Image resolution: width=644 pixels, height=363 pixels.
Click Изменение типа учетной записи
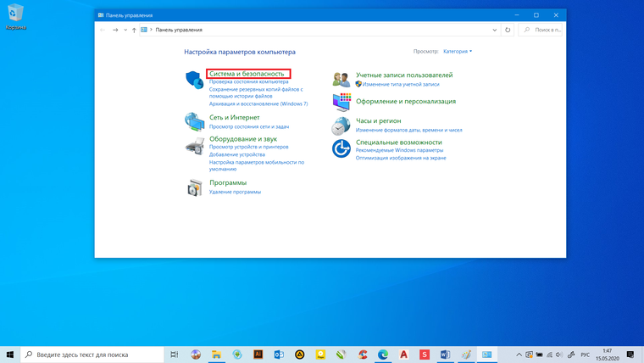(401, 84)
